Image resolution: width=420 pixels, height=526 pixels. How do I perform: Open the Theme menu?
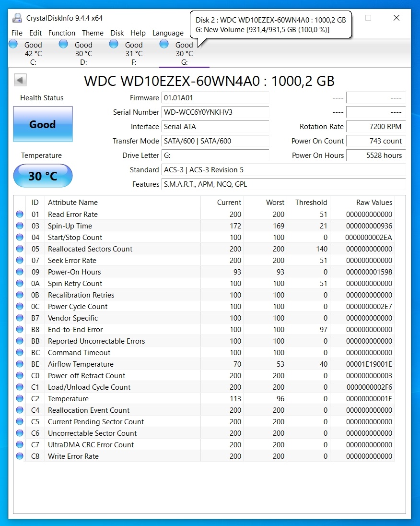[x=93, y=33]
